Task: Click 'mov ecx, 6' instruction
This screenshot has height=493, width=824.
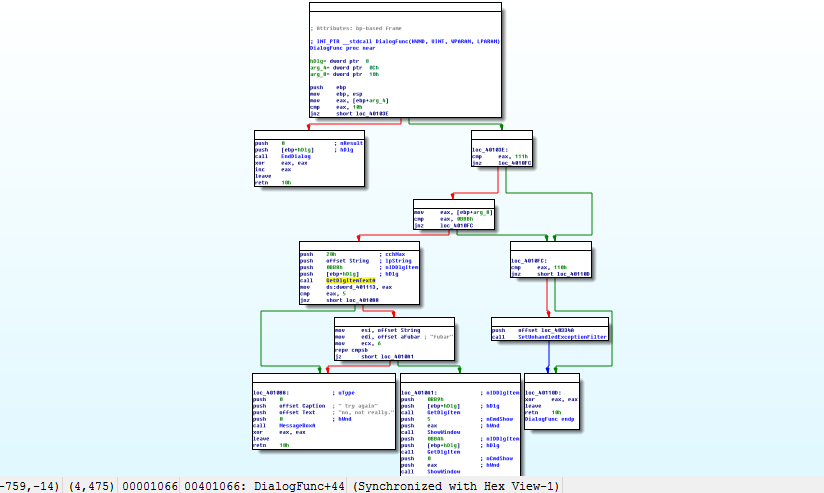Action: (x=358, y=343)
